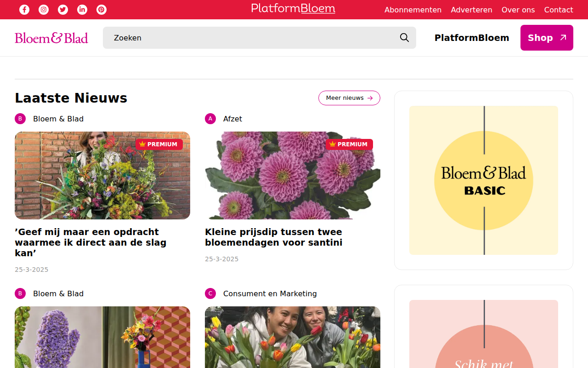588x368 pixels.
Task: Open Adverteren menu item
Action: [471, 10]
